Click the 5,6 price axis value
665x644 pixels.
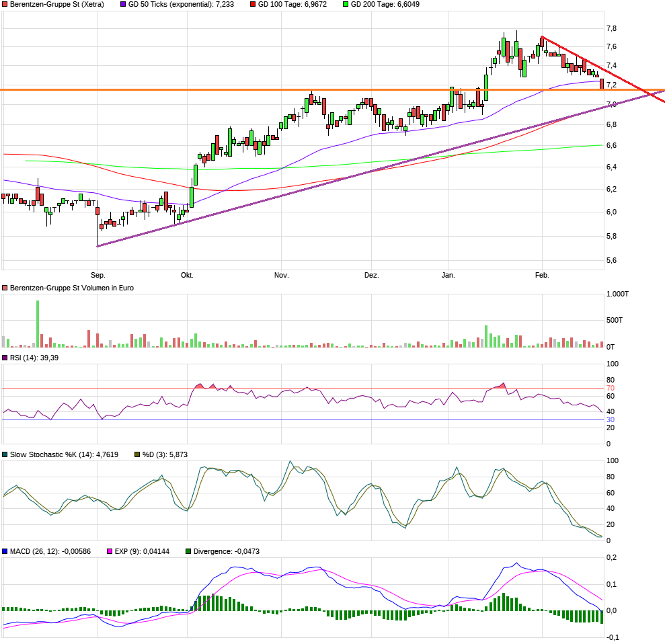pyautogui.click(x=612, y=260)
